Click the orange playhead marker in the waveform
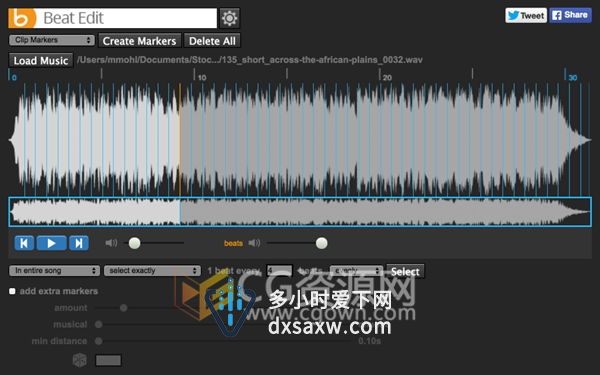This screenshot has width=600, height=375. (180, 140)
